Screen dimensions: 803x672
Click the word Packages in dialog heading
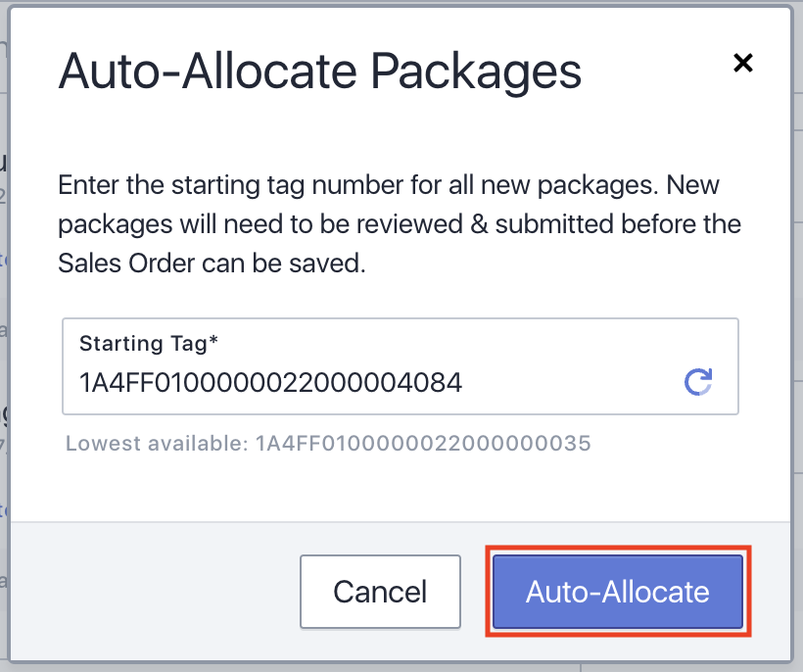pos(476,72)
